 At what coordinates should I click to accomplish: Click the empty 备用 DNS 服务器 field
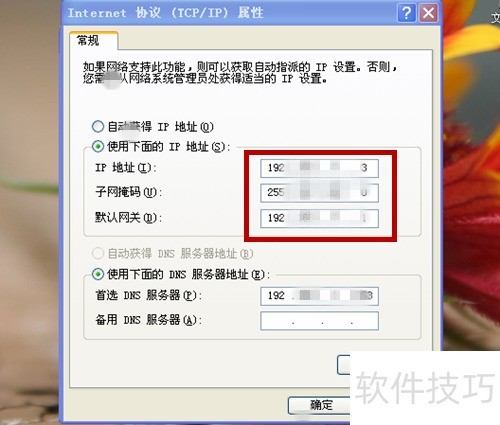[319, 321]
